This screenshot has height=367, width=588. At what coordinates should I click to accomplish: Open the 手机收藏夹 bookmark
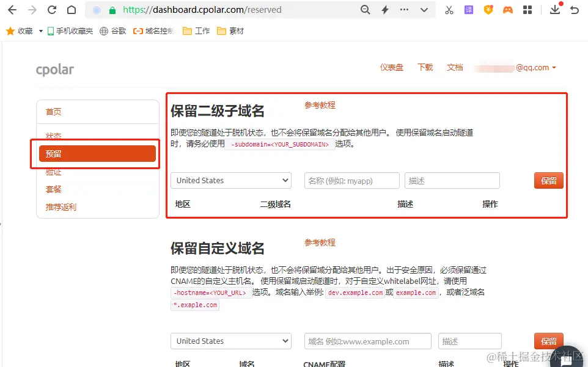[70, 31]
